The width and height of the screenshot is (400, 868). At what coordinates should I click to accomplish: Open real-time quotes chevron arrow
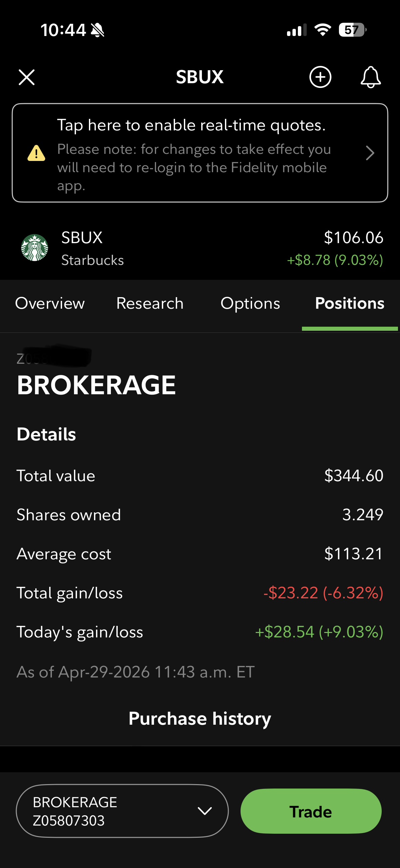pyautogui.click(x=370, y=153)
